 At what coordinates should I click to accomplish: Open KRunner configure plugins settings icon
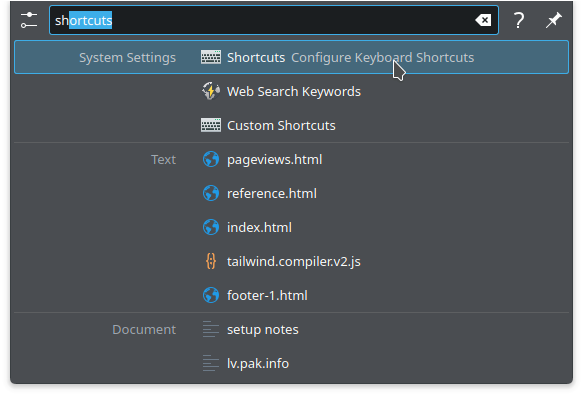coord(29,20)
